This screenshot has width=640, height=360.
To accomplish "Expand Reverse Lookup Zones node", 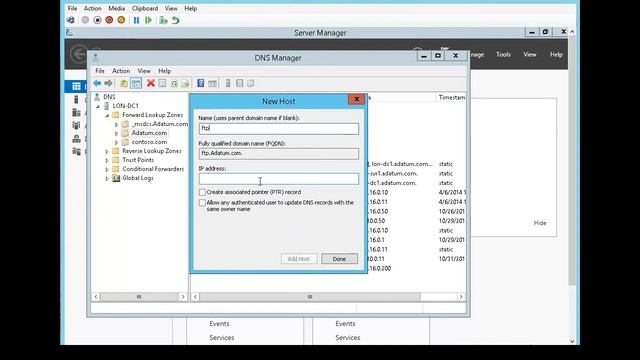I will [107, 151].
